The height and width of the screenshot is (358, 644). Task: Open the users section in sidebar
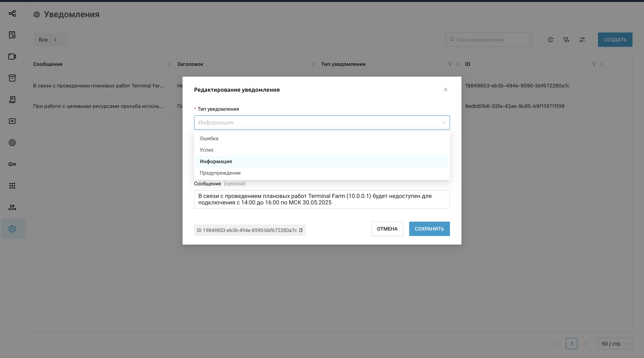click(12, 207)
